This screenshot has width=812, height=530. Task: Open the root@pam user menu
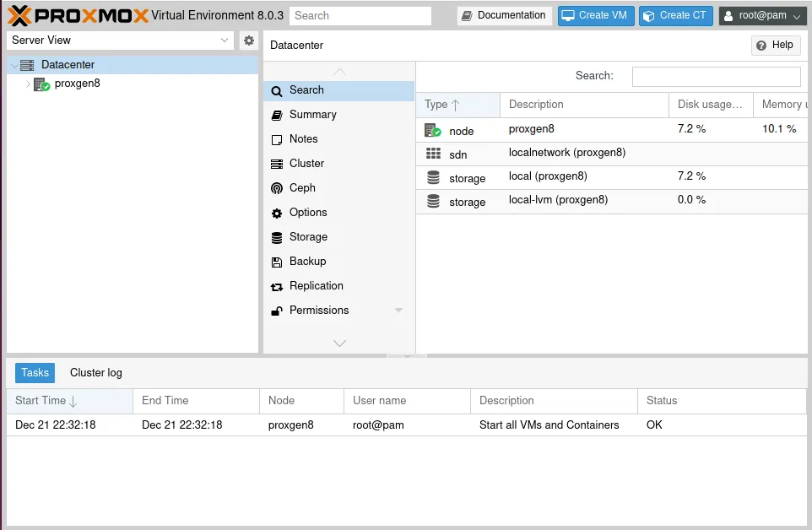tap(761, 15)
